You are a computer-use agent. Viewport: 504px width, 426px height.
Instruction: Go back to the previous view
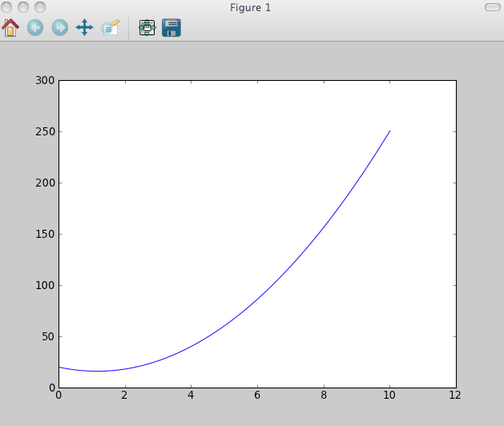click(x=35, y=28)
